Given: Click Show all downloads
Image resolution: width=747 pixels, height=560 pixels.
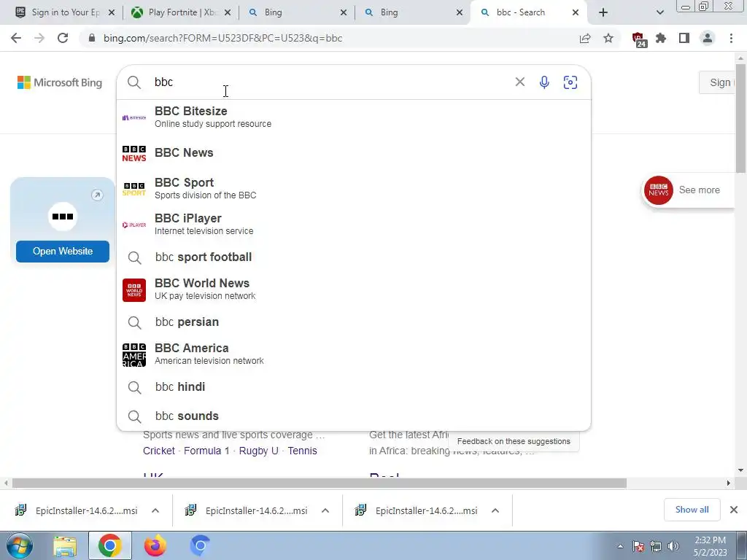Looking at the screenshot, I should click(x=692, y=510).
